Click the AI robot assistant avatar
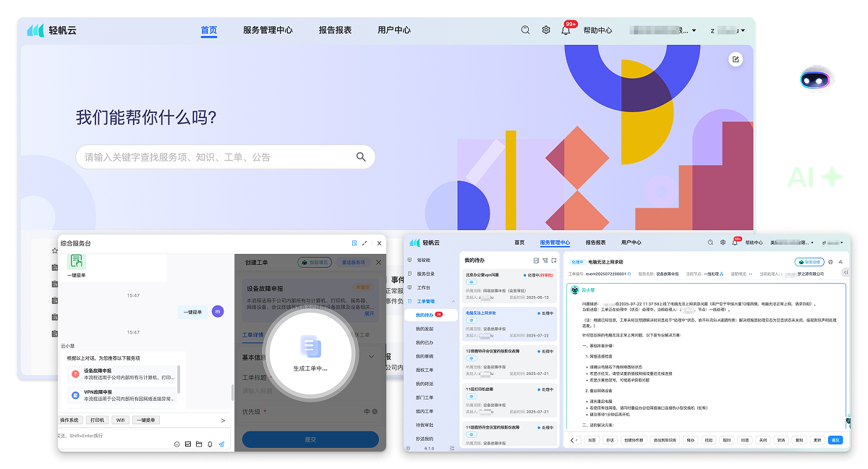This screenshot has width=868, height=469. [816, 80]
